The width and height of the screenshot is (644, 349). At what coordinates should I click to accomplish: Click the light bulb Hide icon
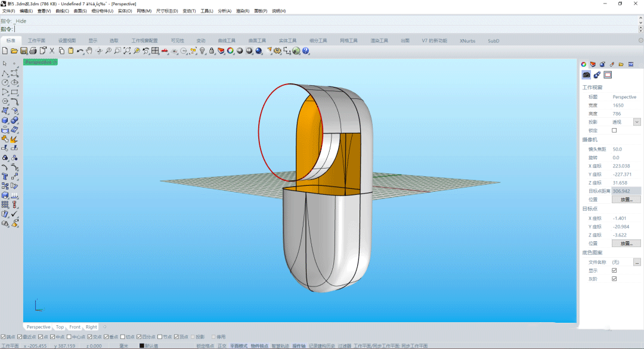pos(202,51)
